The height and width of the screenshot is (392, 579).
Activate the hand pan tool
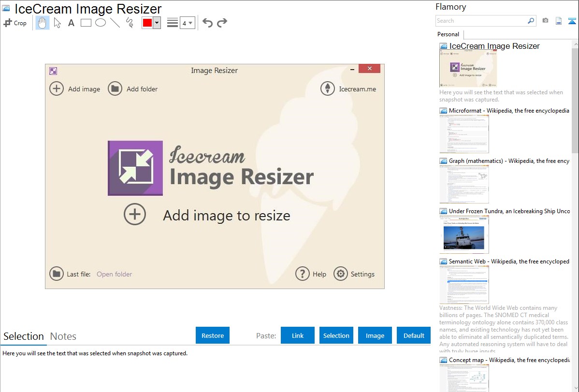tap(43, 23)
